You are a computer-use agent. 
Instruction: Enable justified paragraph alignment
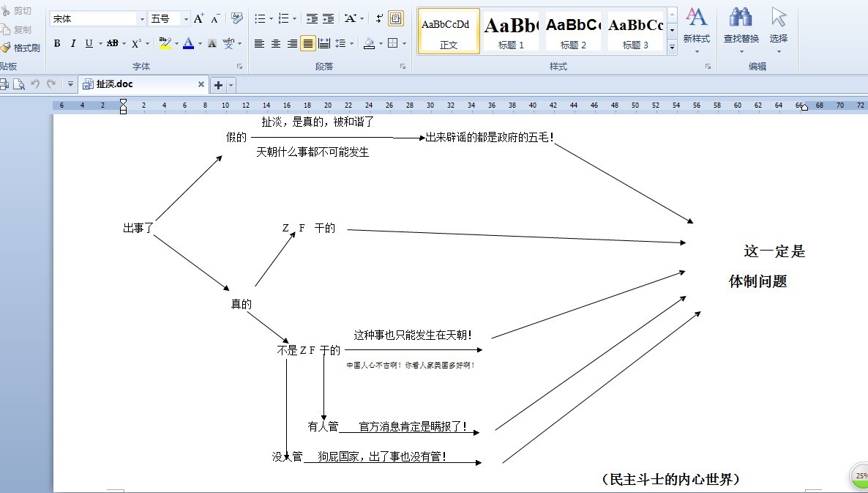(x=308, y=44)
